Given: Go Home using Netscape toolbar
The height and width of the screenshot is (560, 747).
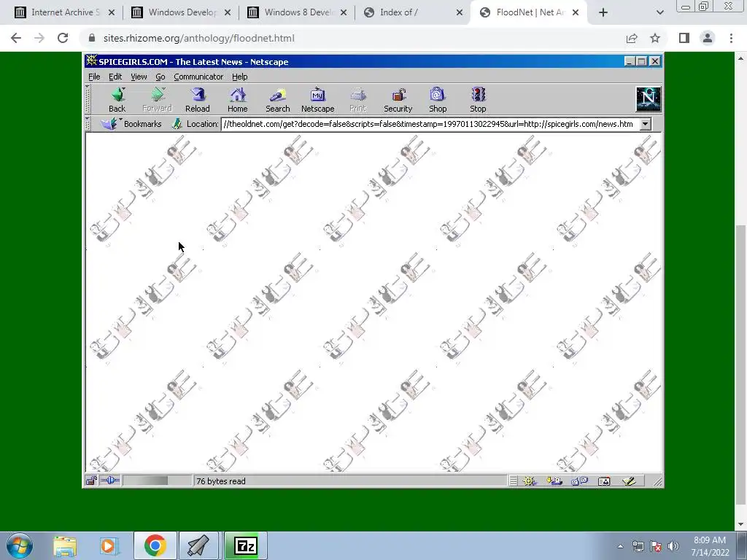Looking at the screenshot, I should coord(237,99).
